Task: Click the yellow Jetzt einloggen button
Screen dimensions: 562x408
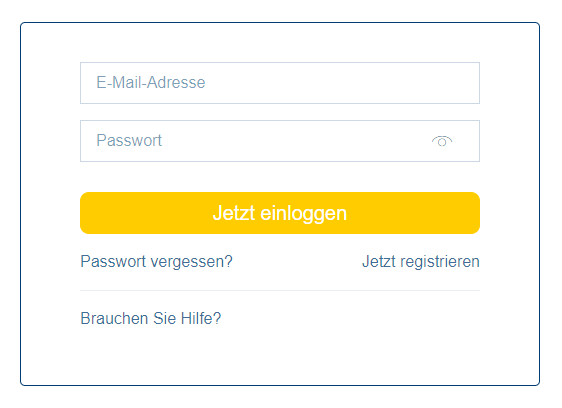Action: pos(280,213)
